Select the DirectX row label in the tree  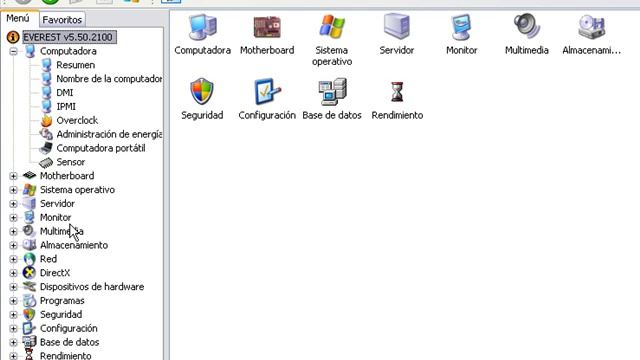click(55, 273)
